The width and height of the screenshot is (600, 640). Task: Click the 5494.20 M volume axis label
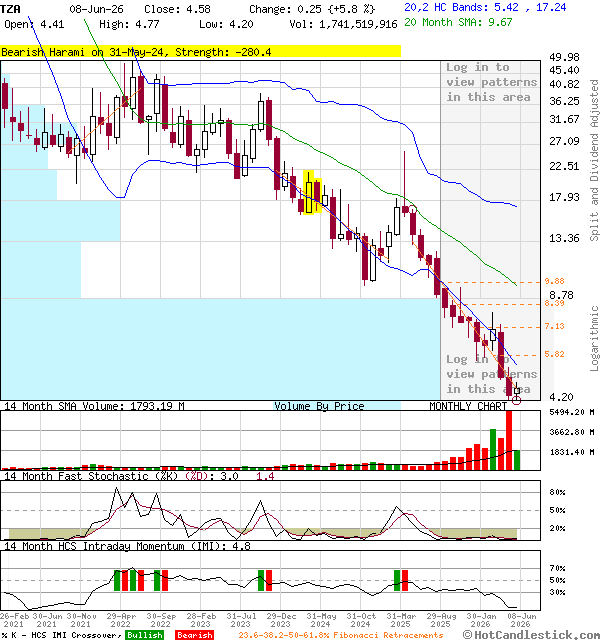coord(572,412)
